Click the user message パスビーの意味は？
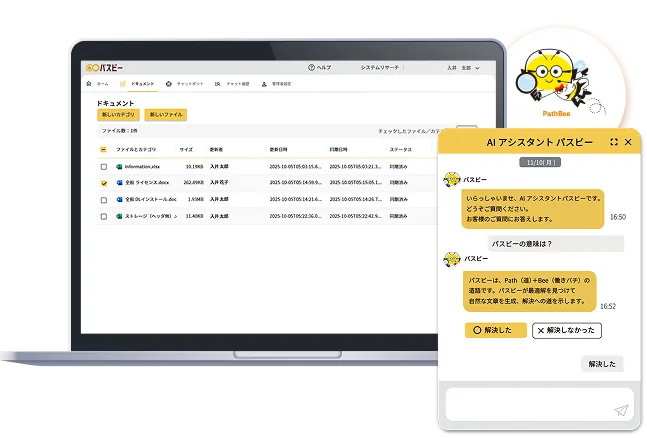The image size is (647, 438). coord(555,244)
